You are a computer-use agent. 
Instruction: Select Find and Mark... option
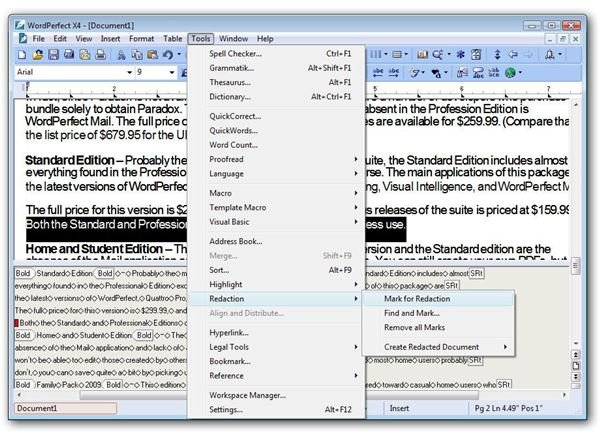point(438,313)
